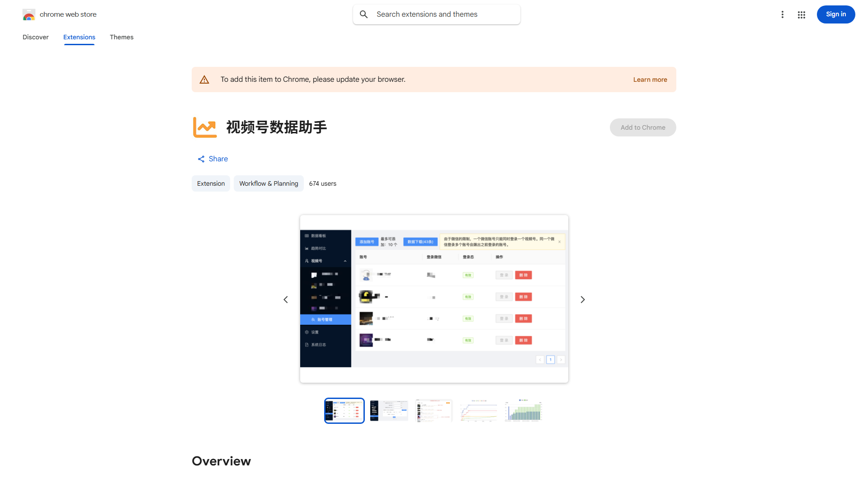Viewport: 868px width, 488px height.
Task: Switch to the Themes tab
Action: click(x=121, y=37)
